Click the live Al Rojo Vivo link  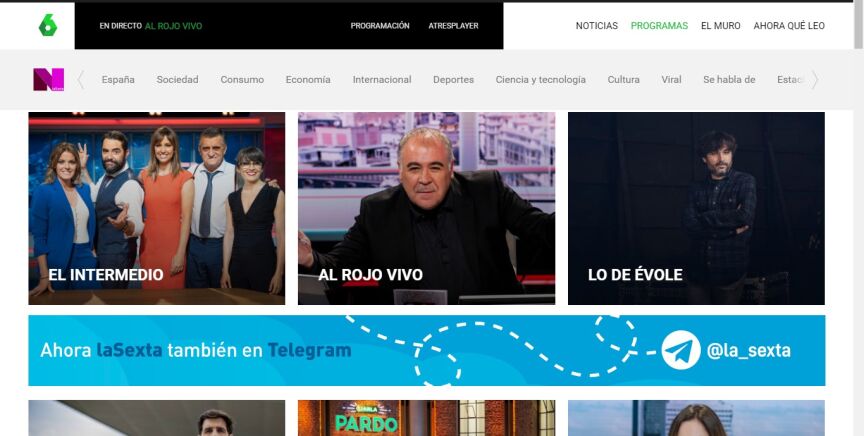pos(173,26)
